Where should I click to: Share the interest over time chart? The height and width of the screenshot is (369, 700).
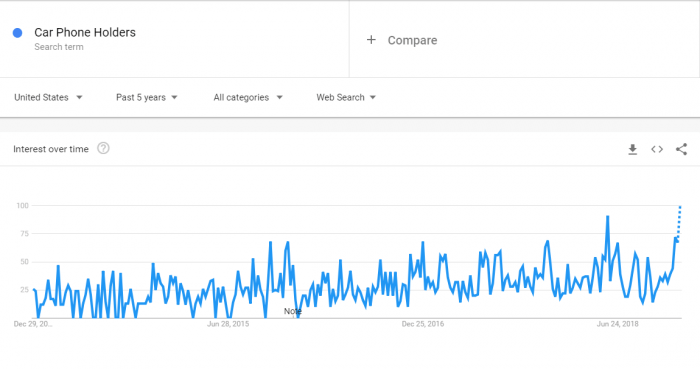click(x=681, y=149)
